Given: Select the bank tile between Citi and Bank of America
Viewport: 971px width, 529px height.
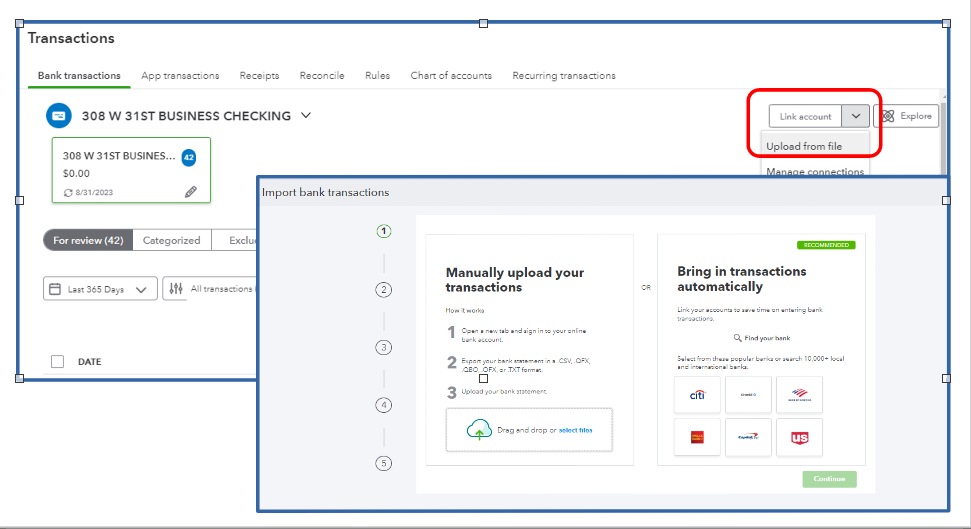Looking at the screenshot, I should (748, 395).
